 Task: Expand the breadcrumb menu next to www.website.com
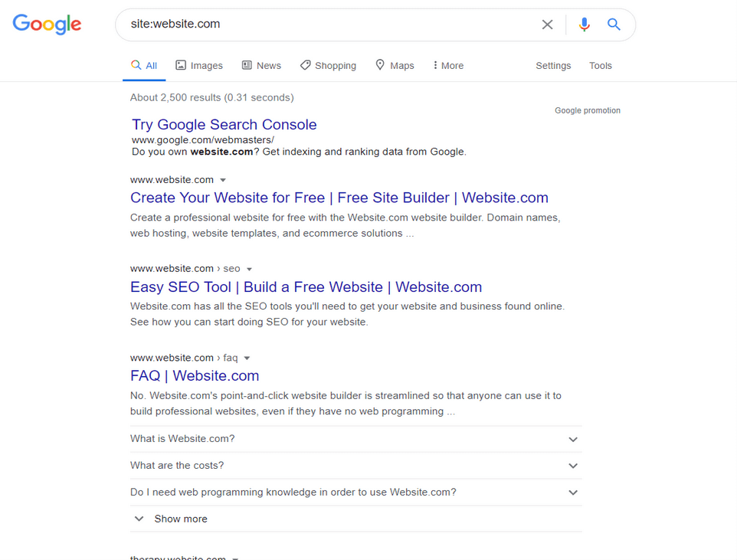223,179
